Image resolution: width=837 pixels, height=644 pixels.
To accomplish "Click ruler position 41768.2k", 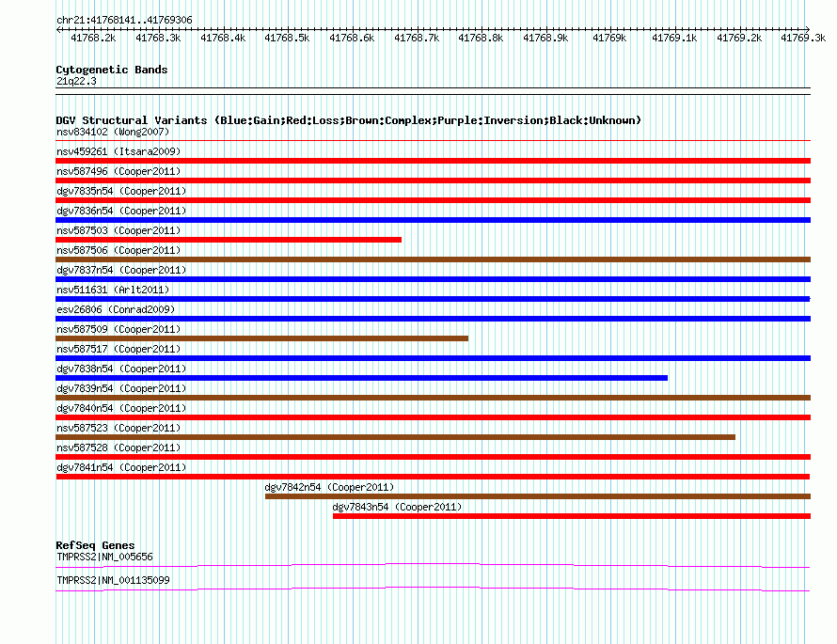I will pos(93,38).
